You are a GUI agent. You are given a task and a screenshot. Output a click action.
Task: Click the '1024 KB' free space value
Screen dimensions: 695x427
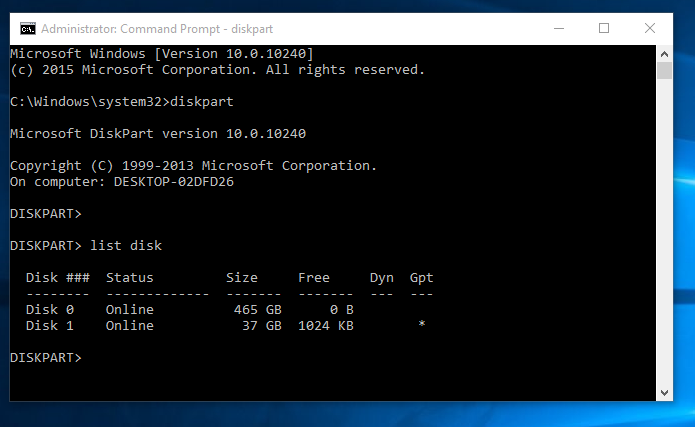click(x=326, y=325)
